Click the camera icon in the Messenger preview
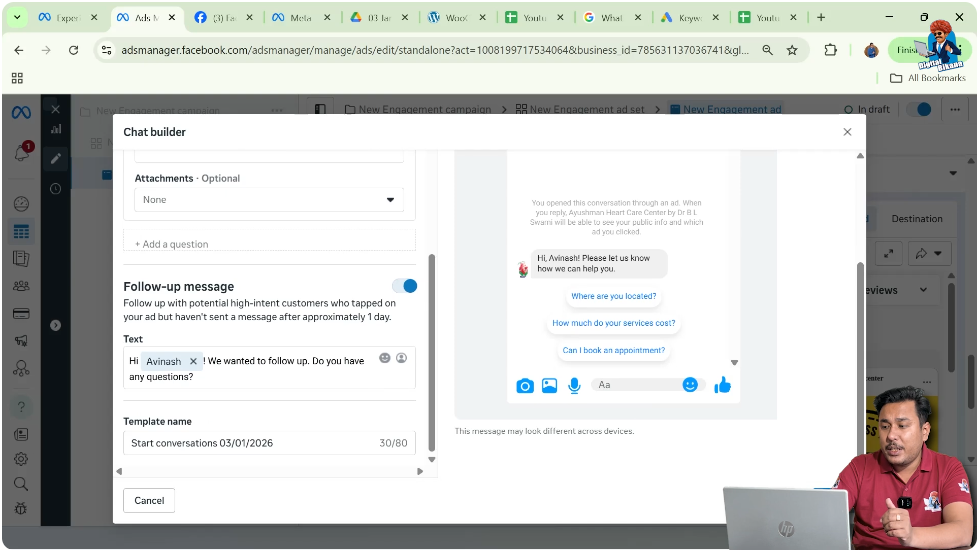 tap(525, 386)
